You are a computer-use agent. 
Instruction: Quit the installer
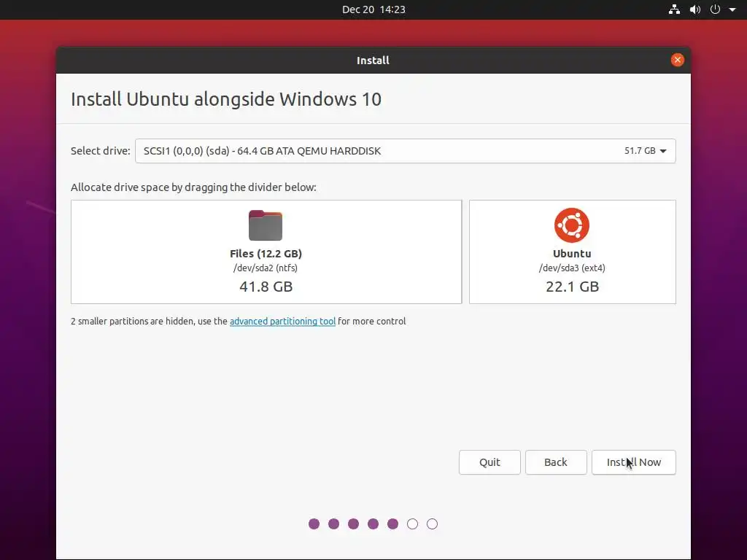click(x=489, y=462)
